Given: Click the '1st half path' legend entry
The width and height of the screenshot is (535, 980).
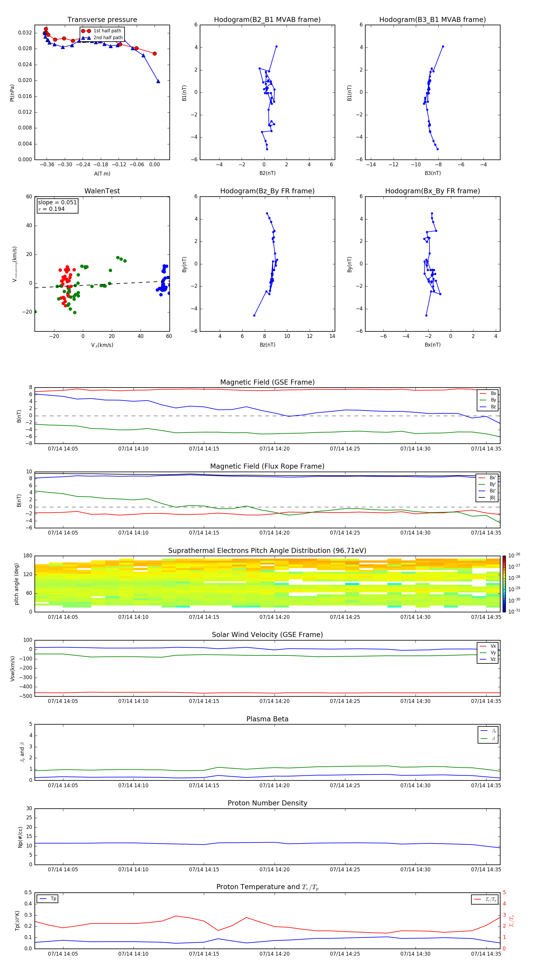Looking at the screenshot, I should pyautogui.click(x=102, y=31).
